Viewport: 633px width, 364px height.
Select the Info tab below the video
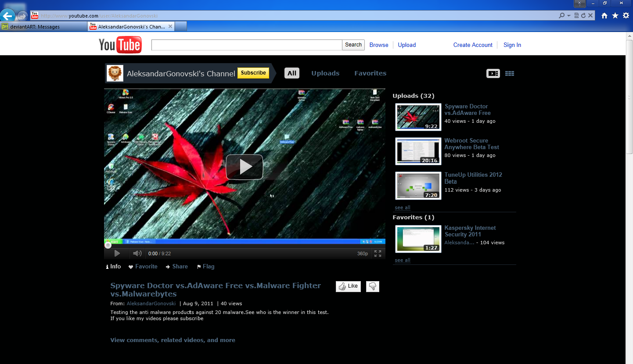(x=113, y=266)
